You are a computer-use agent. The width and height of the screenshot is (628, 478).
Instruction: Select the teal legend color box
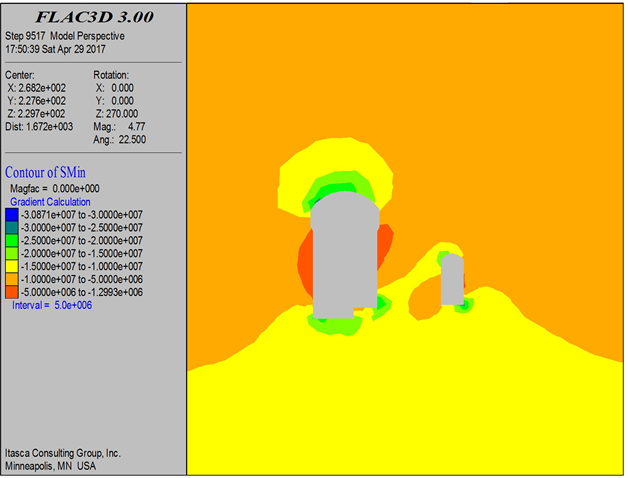point(11,227)
